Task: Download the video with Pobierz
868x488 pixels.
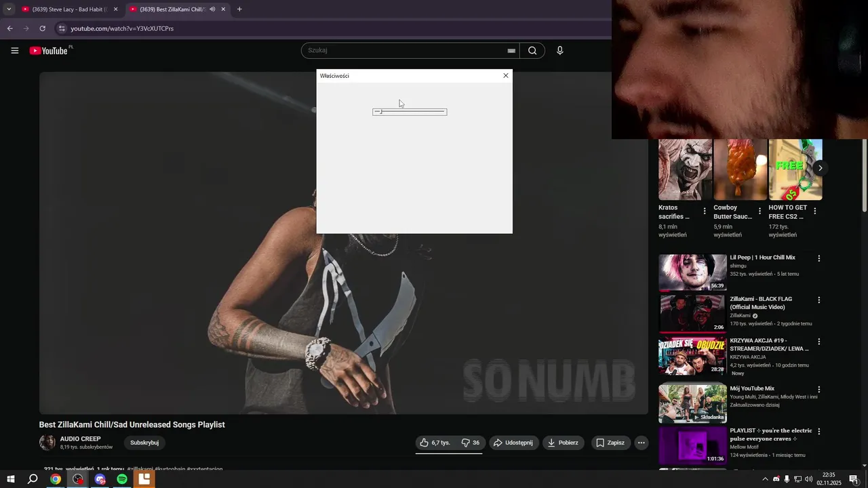Action: (x=563, y=443)
